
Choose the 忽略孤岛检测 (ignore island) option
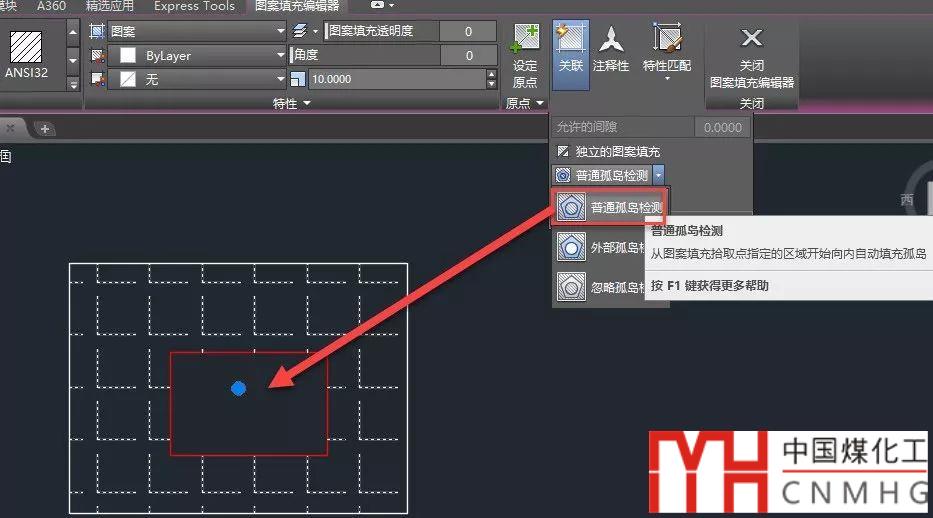pyautogui.click(x=610, y=288)
